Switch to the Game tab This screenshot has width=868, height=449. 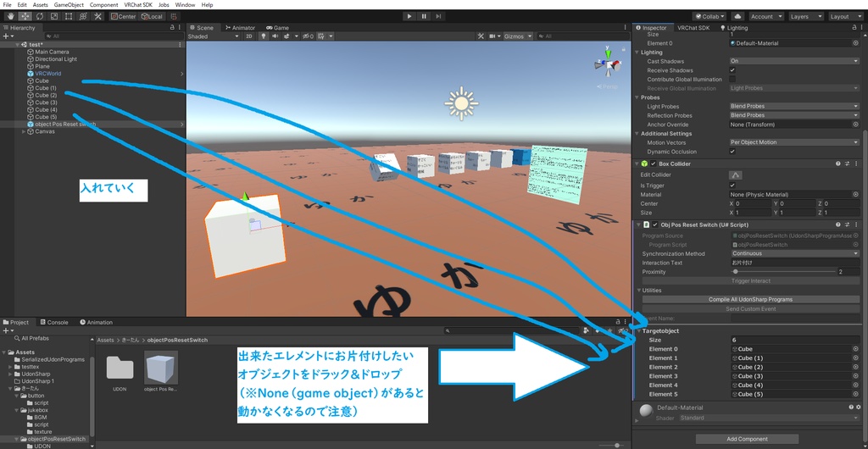pos(277,28)
